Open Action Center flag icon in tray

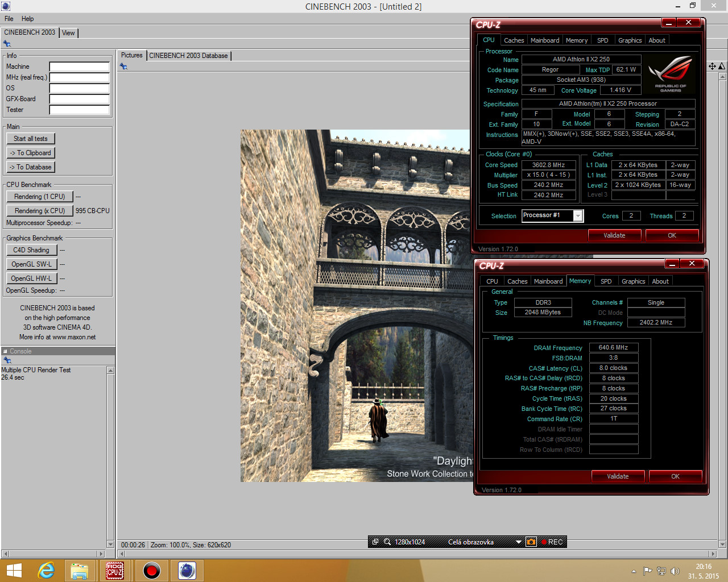647,571
